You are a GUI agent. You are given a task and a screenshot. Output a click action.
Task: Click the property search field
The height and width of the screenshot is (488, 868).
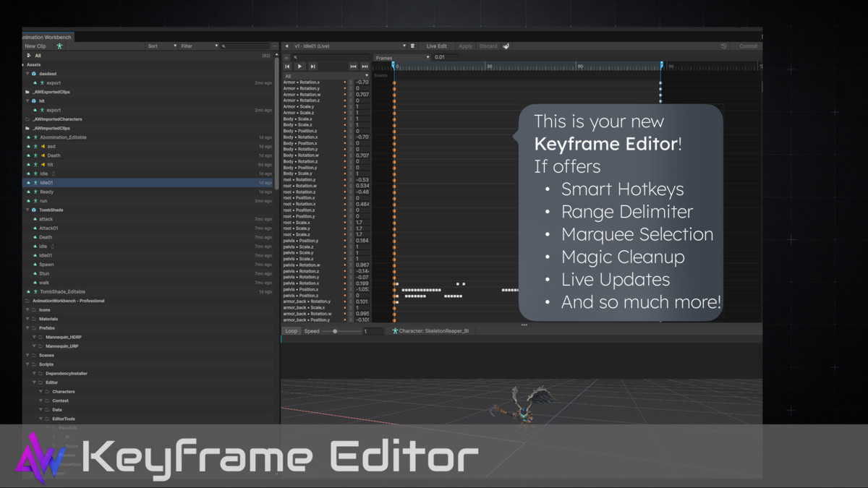click(x=331, y=57)
